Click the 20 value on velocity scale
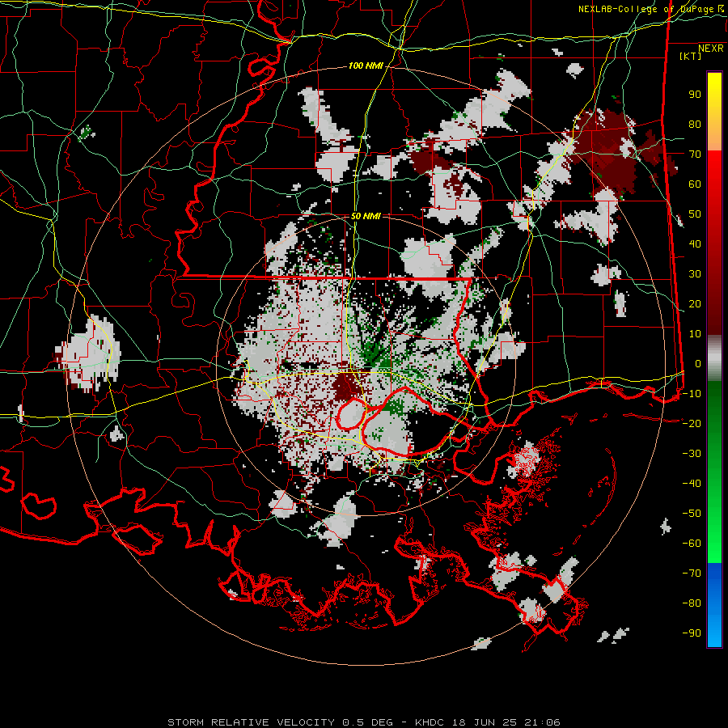The height and width of the screenshot is (728, 728). (x=695, y=304)
